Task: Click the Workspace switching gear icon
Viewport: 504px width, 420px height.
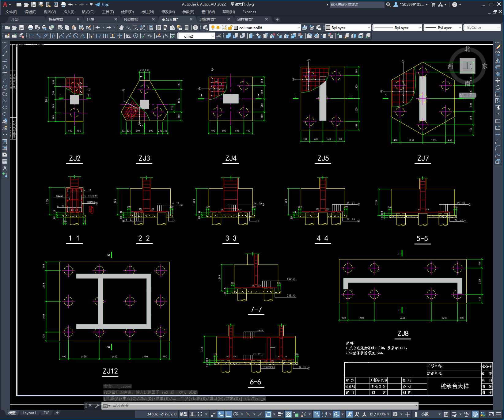Action: click(395, 414)
